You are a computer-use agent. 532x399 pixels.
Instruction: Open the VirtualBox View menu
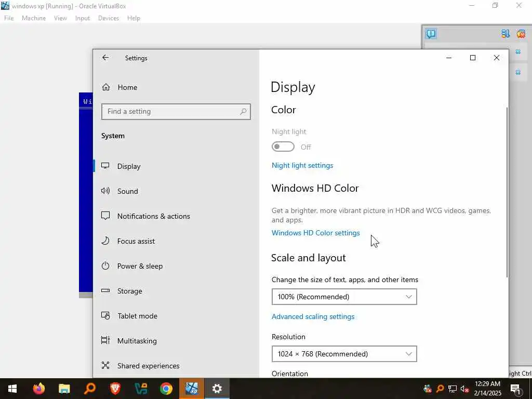pos(60,18)
